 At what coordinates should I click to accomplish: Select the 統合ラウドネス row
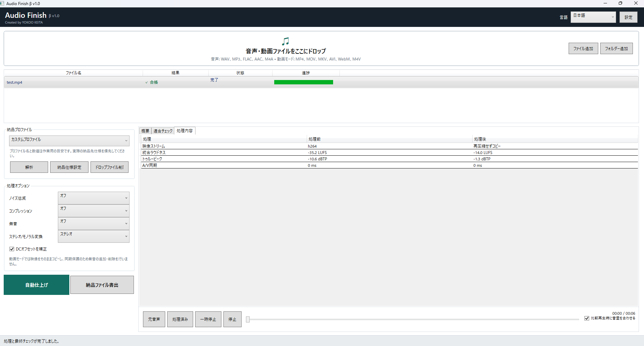point(389,152)
